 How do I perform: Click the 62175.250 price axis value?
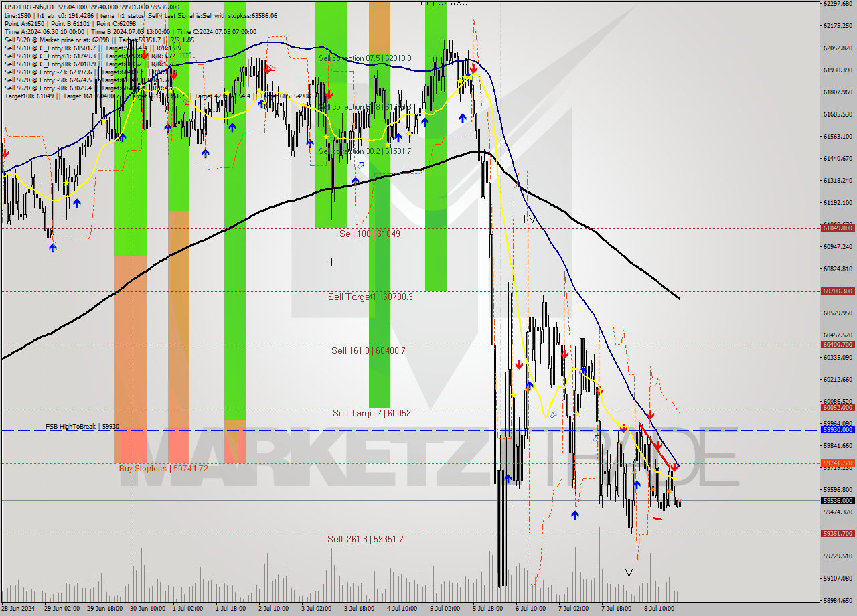(x=838, y=25)
